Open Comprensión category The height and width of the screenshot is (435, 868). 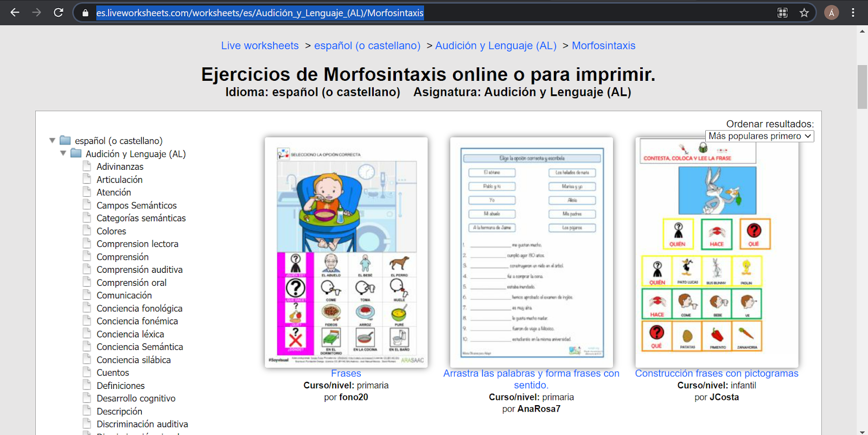pyautogui.click(x=123, y=257)
